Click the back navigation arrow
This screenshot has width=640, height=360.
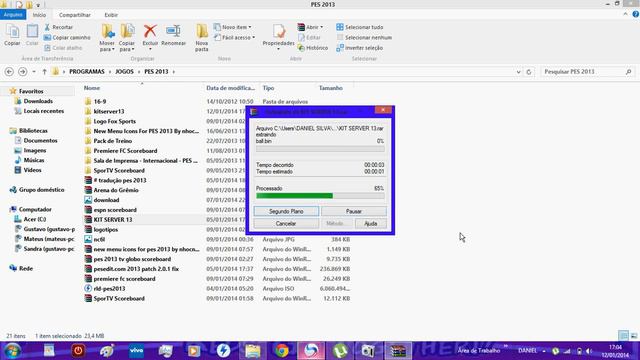click(9, 71)
